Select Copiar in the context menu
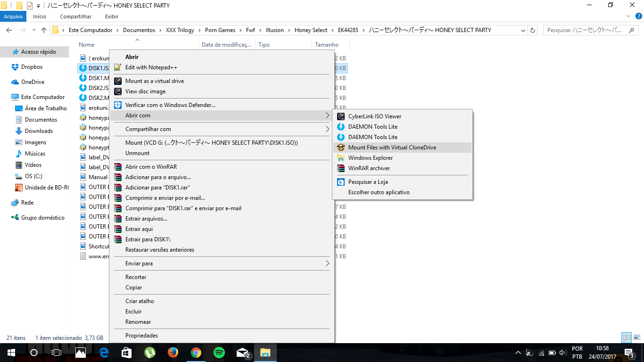 [x=133, y=288]
